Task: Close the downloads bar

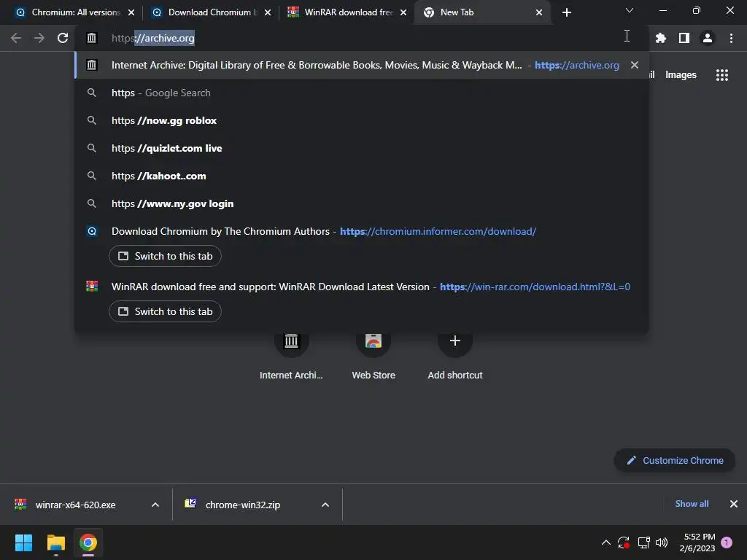Action: tap(734, 504)
